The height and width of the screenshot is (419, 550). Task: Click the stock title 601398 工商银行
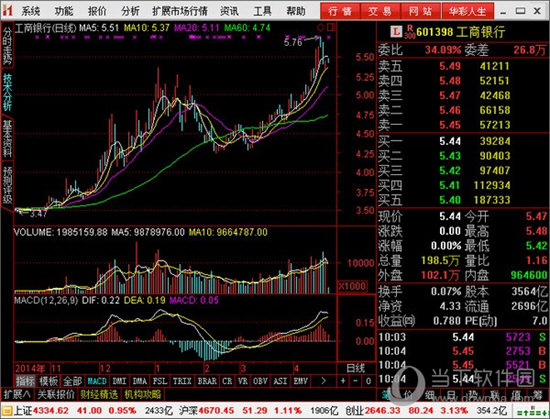click(x=461, y=32)
